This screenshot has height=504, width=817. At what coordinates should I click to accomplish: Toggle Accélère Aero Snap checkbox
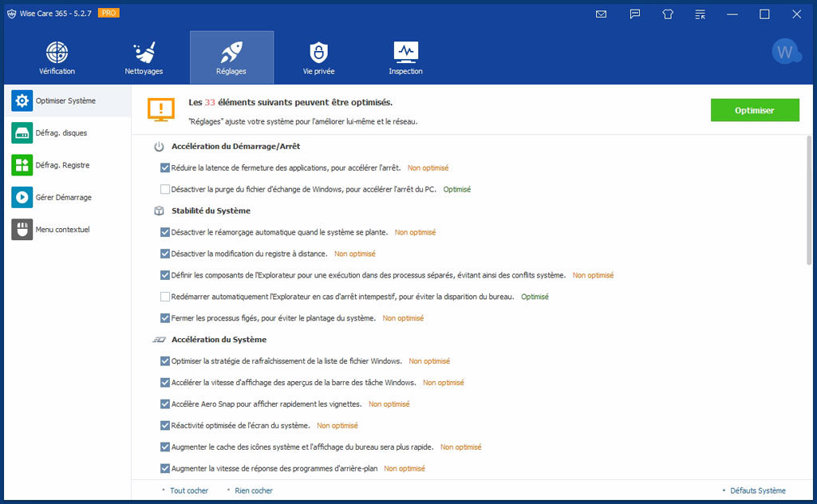click(164, 404)
